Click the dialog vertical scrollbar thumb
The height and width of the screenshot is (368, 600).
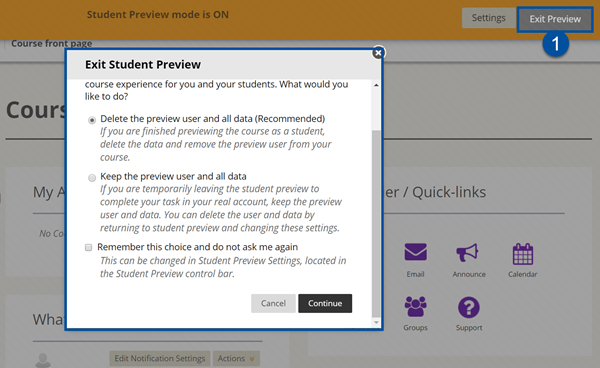coord(376,223)
